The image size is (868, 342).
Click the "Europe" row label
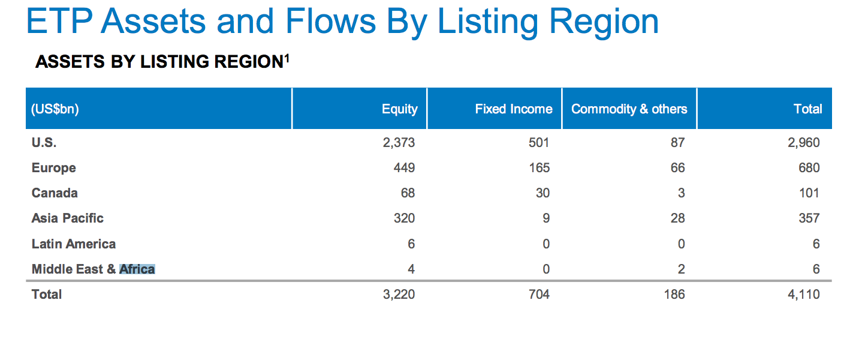coord(54,168)
